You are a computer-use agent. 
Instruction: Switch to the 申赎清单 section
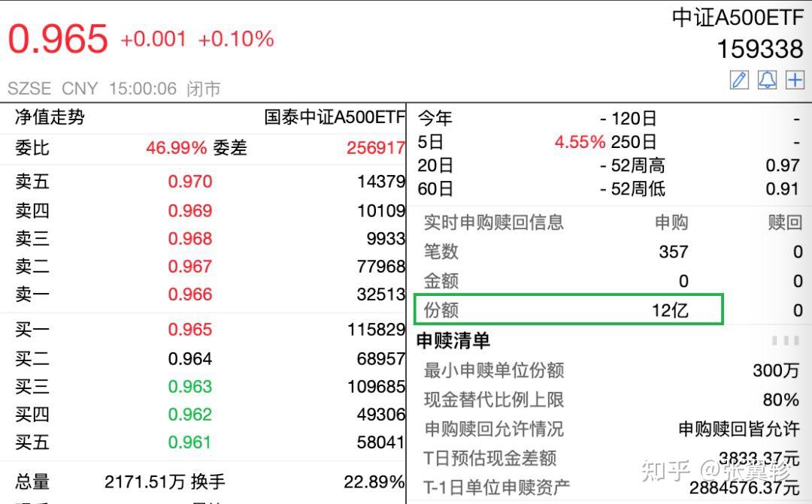tap(452, 340)
